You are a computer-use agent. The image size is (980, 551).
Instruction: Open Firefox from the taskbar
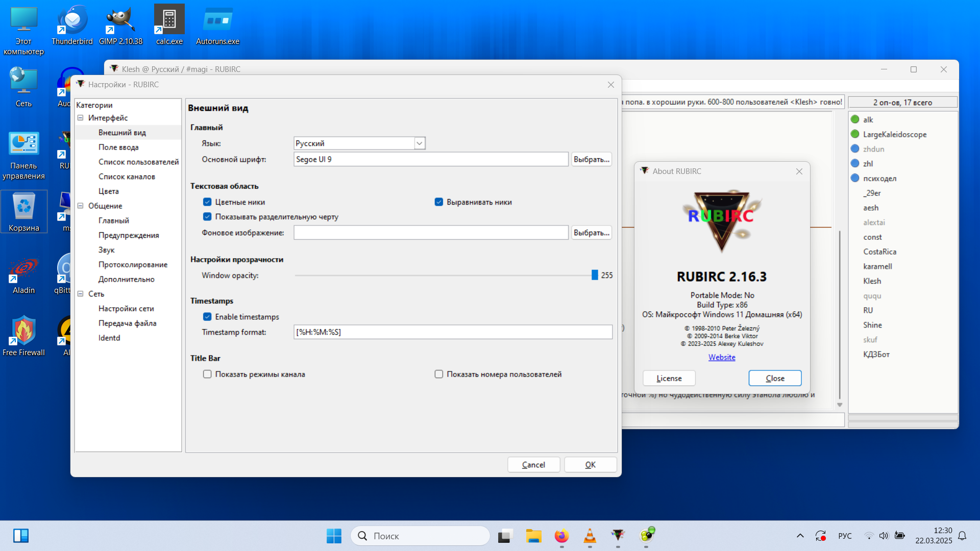pos(561,536)
